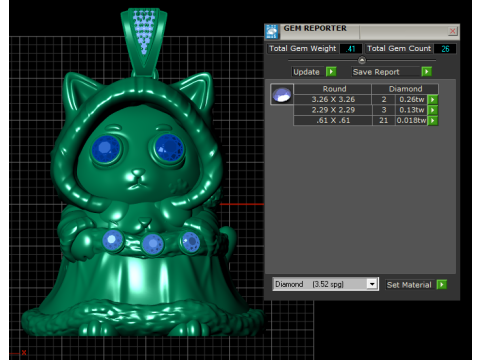480x360 pixels.
Task: Click the Total Gem Weight value .41
Action: [351, 49]
